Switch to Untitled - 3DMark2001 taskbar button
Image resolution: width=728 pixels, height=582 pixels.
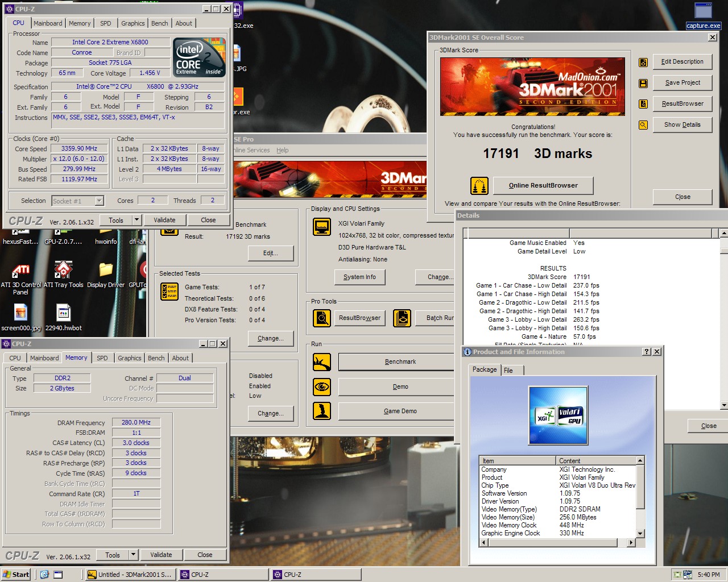click(130, 575)
